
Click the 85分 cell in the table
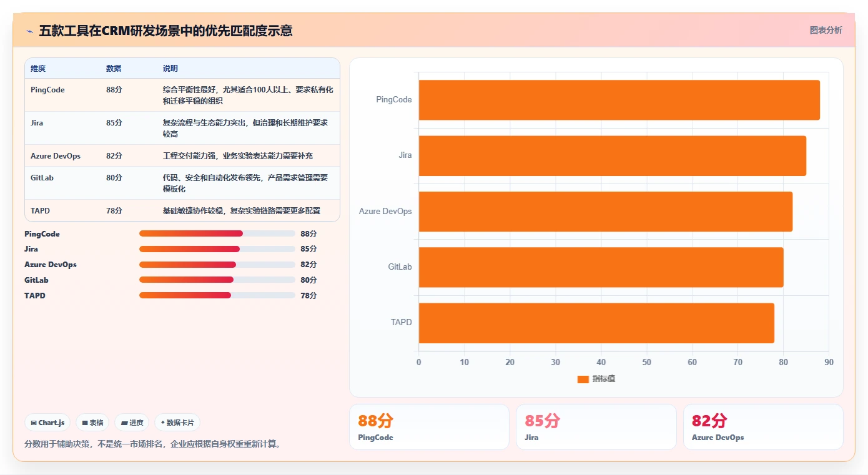click(114, 123)
